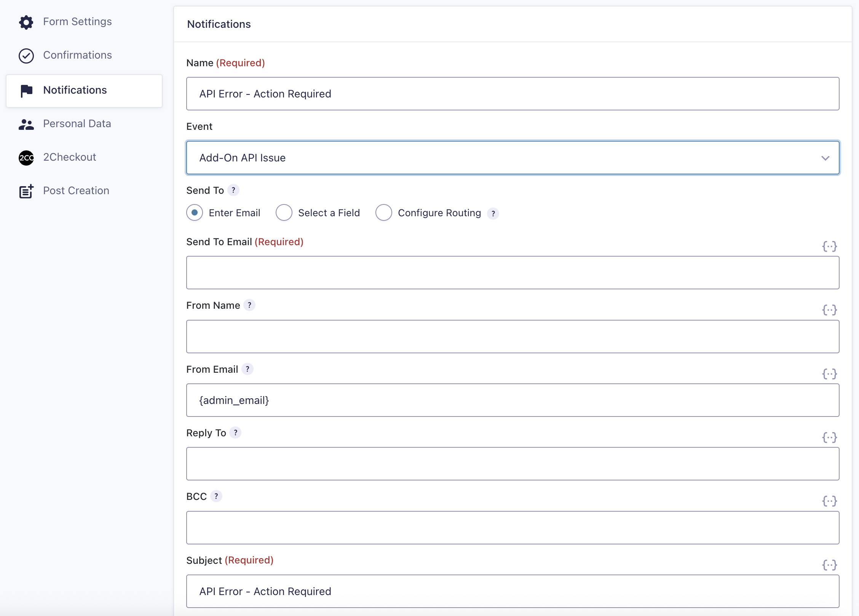
Task: Open merge tags for Send To Email
Action: [x=829, y=246]
